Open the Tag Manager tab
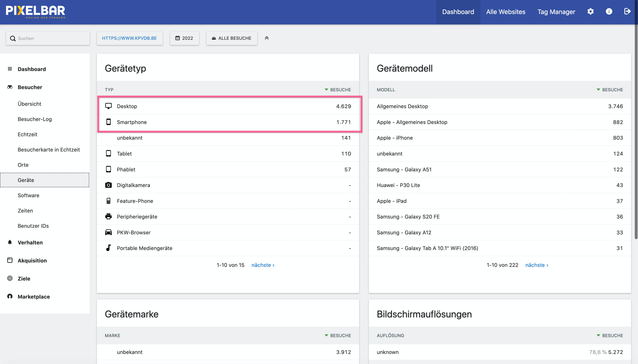The height and width of the screenshot is (364, 638). pyautogui.click(x=556, y=12)
